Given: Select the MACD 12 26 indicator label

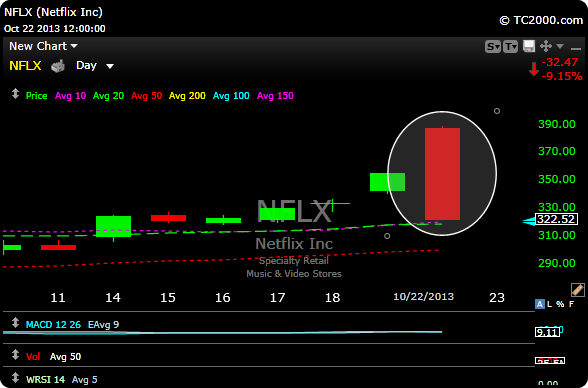Looking at the screenshot, I should pyautogui.click(x=53, y=325).
